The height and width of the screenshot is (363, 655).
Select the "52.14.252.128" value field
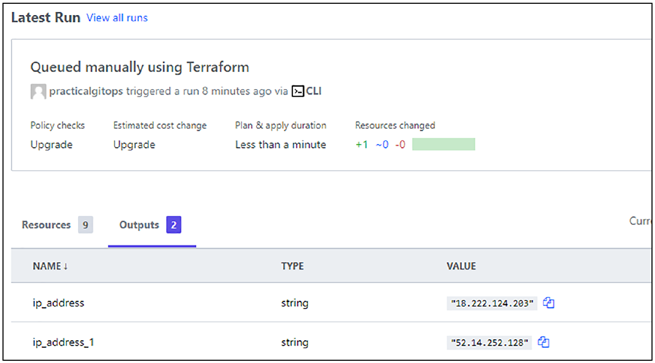(489, 343)
